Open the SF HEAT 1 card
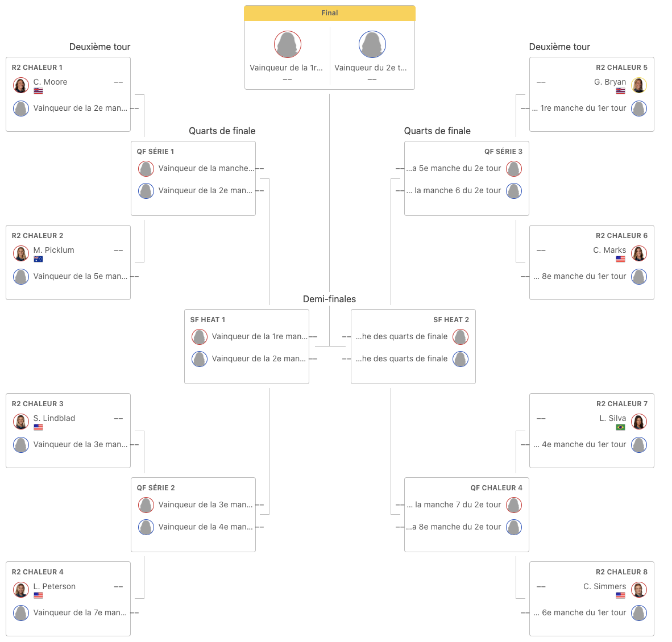The image size is (672, 642). (x=246, y=347)
